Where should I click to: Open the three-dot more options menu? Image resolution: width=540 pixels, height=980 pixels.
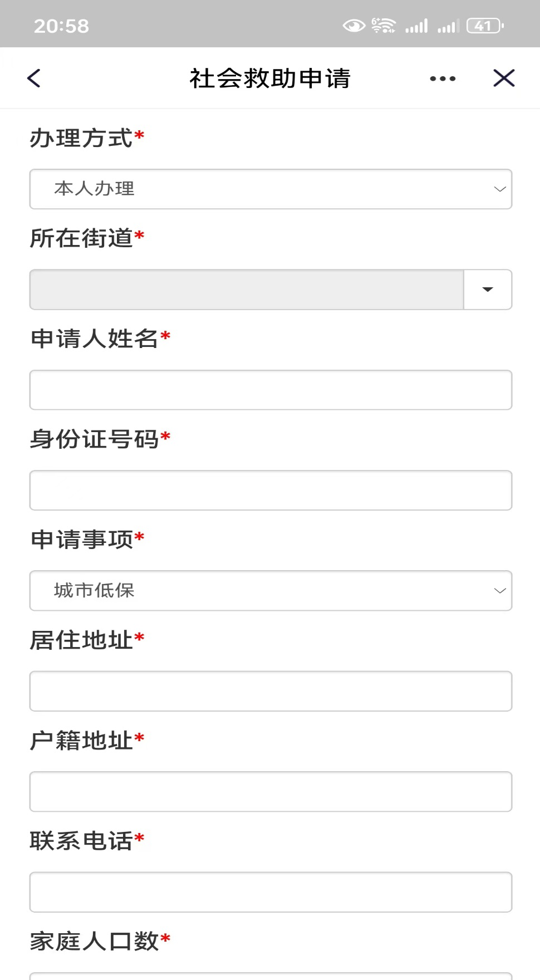(443, 79)
